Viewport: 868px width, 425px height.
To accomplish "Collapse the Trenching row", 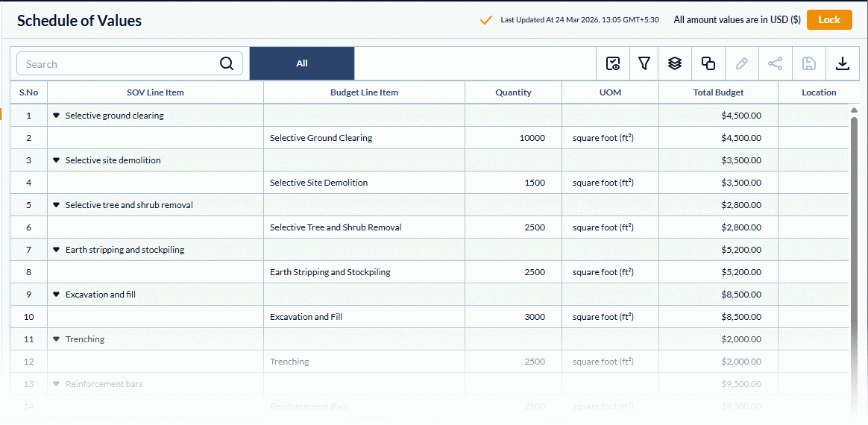I will pos(56,339).
